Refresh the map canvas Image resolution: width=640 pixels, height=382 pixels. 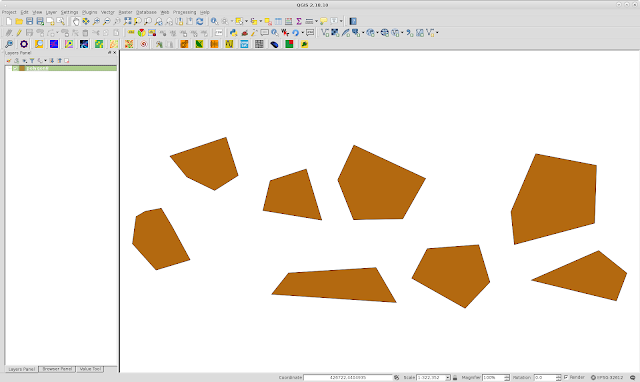click(200, 21)
